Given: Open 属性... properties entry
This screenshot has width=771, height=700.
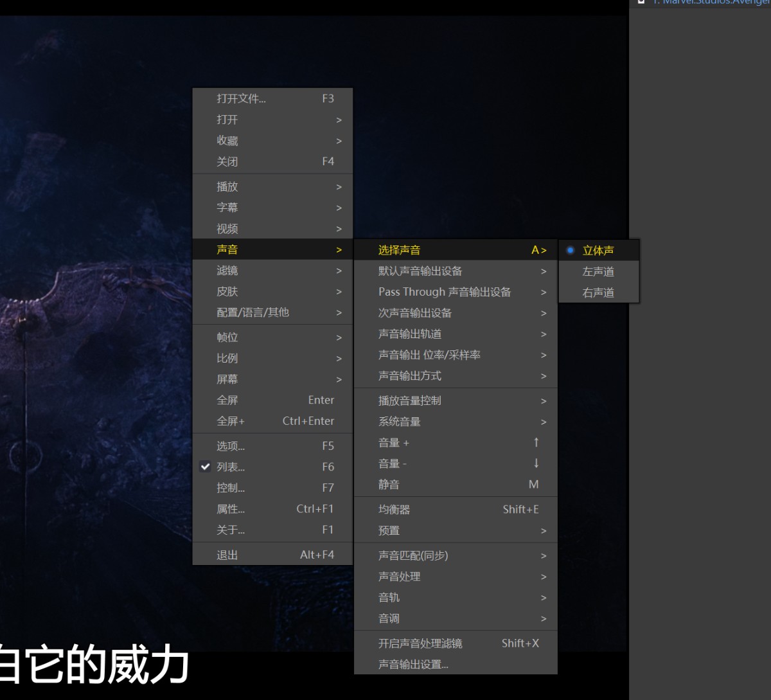Looking at the screenshot, I should click(x=272, y=508).
